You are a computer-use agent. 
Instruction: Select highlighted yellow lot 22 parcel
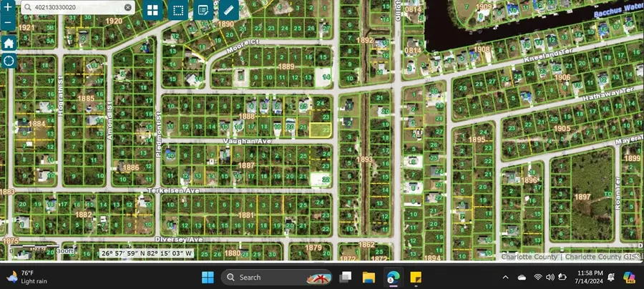[321, 129]
